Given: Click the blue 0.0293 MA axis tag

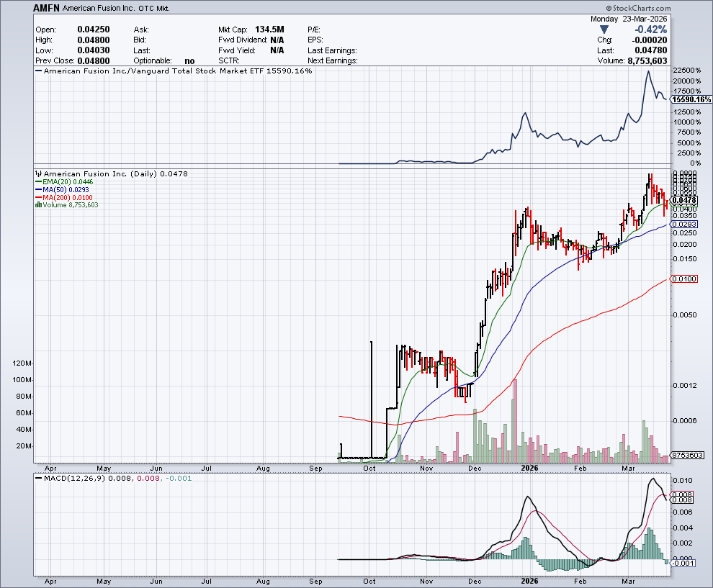Looking at the screenshot, I should (x=684, y=225).
